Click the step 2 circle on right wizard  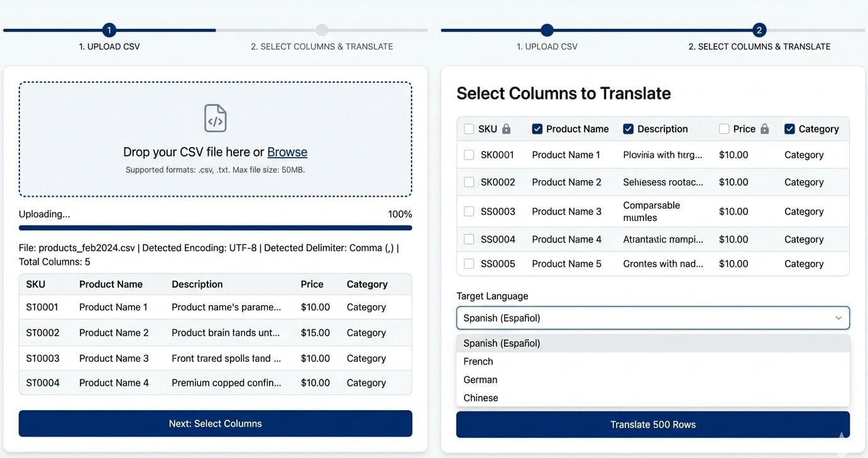tap(759, 30)
